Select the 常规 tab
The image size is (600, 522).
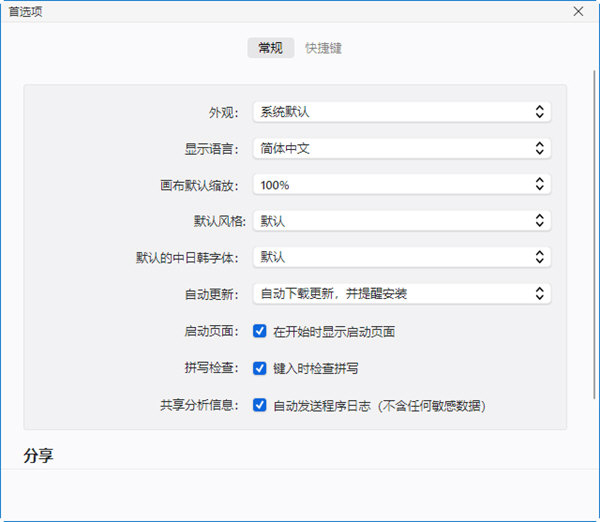click(270, 48)
